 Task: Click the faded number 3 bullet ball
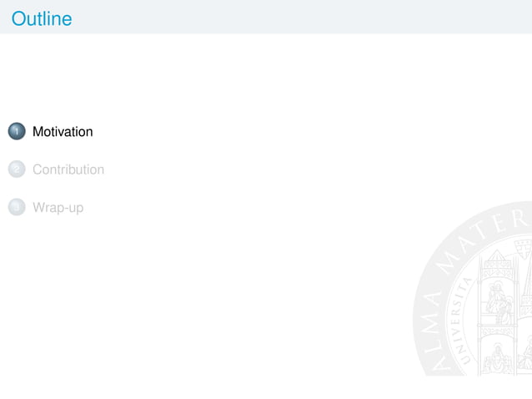(17, 207)
